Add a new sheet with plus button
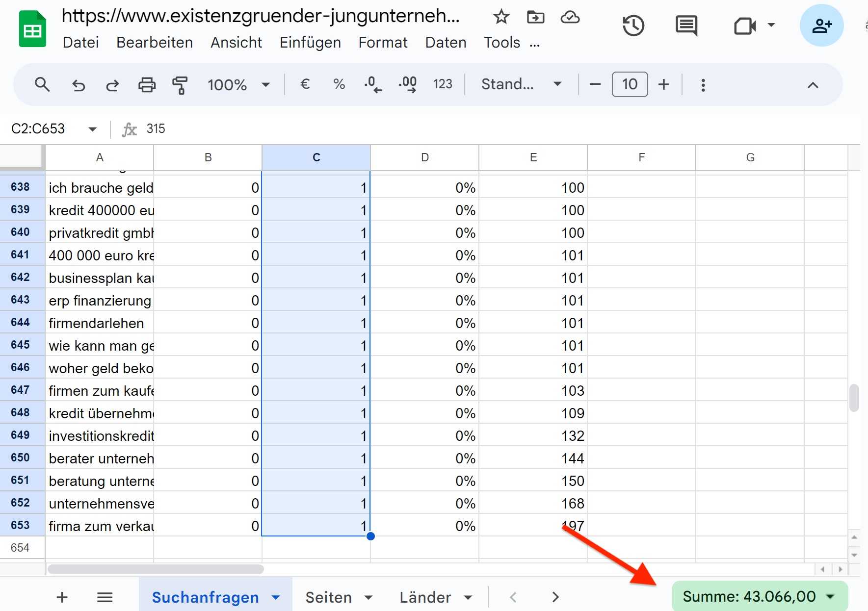This screenshot has width=868, height=611. [62, 597]
